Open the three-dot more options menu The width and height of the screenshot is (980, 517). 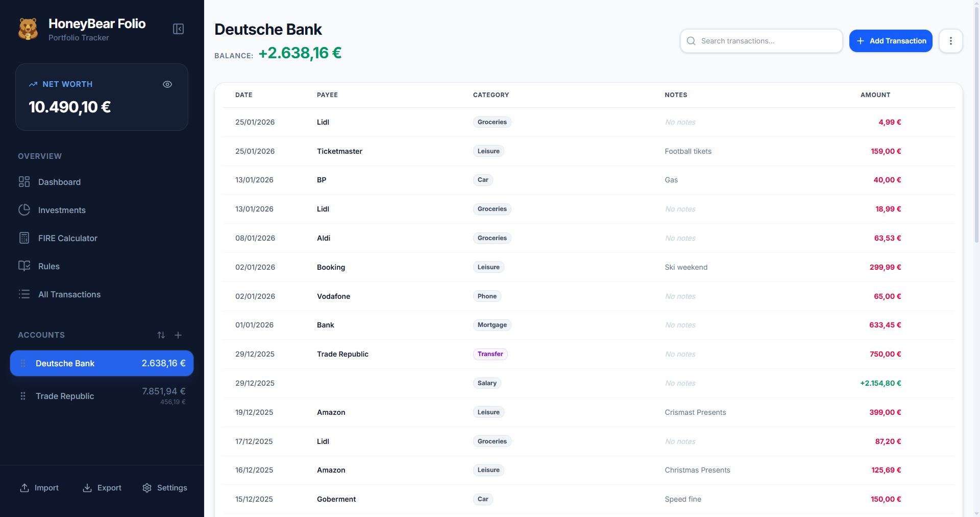tap(950, 41)
